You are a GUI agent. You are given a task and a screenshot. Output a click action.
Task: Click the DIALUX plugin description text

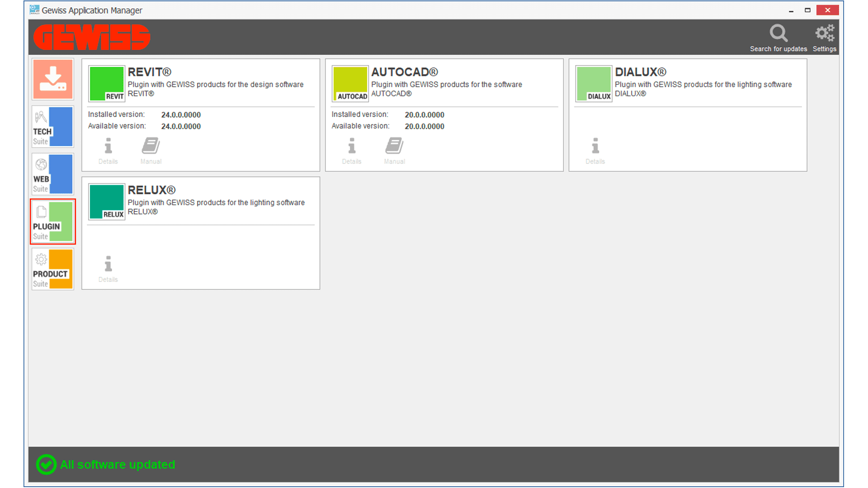(703, 89)
